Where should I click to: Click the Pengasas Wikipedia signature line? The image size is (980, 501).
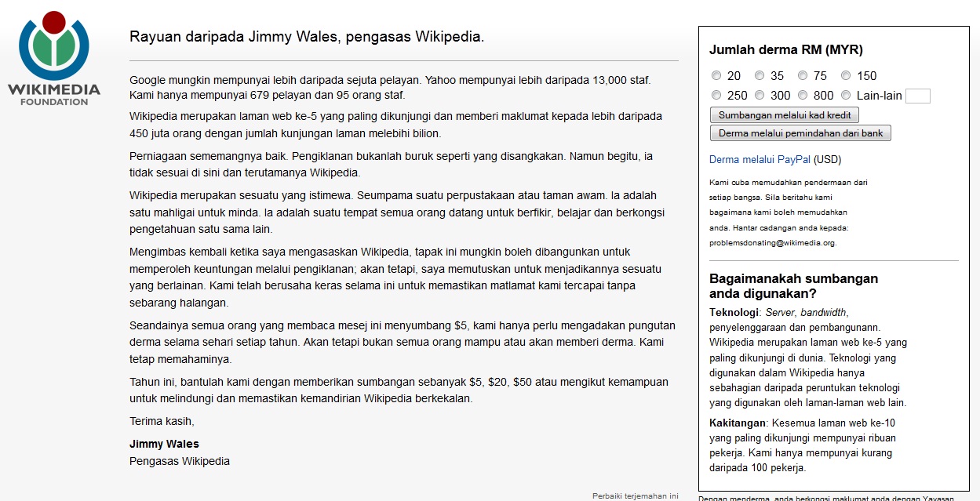point(180,461)
